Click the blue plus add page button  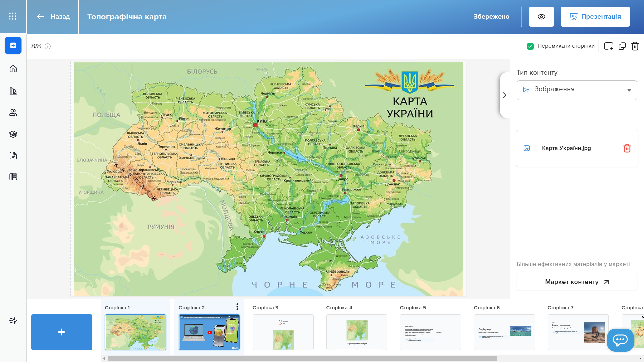[62, 332]
